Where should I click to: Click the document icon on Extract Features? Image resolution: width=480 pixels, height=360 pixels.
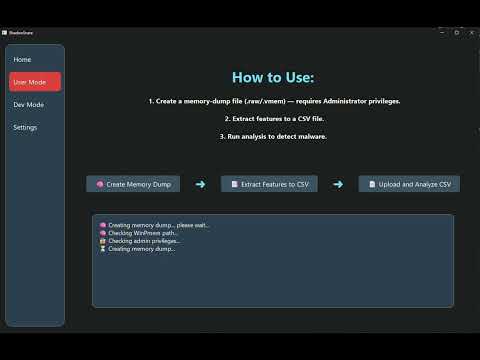point(234,184)
